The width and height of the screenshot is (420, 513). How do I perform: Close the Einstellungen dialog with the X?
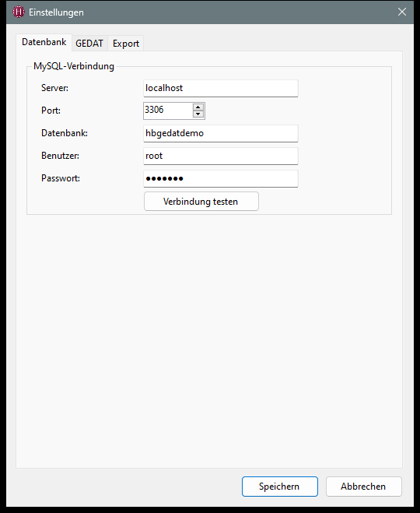point(401,12)
